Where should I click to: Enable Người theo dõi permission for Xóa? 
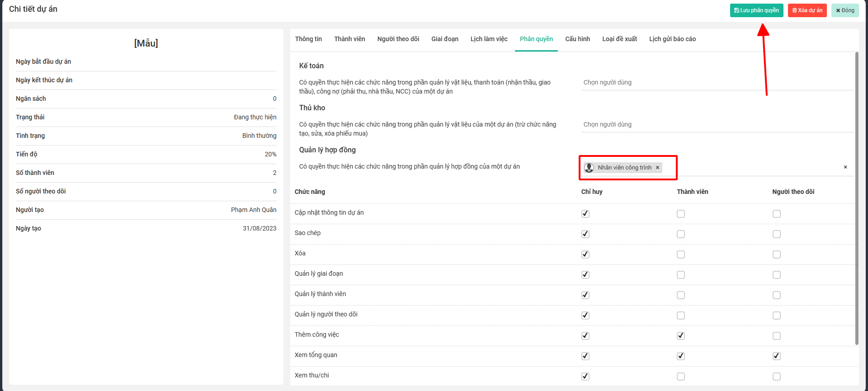coord(776,254)
